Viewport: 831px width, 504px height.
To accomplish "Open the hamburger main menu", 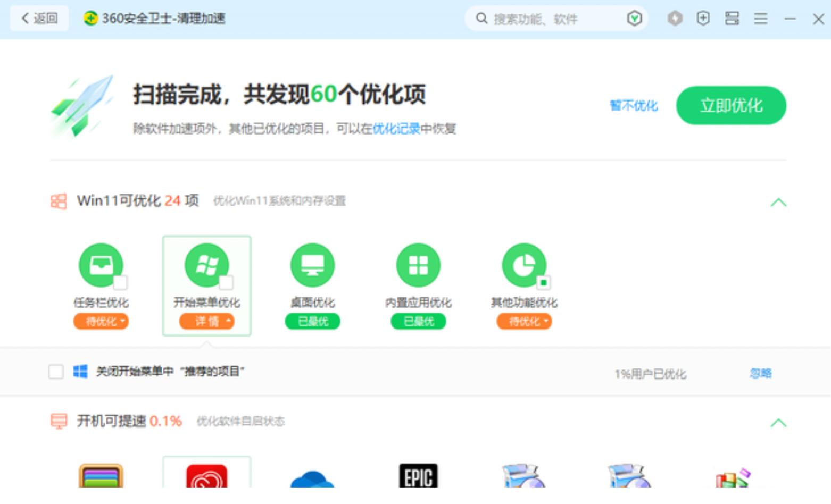I will pos(761,18).
